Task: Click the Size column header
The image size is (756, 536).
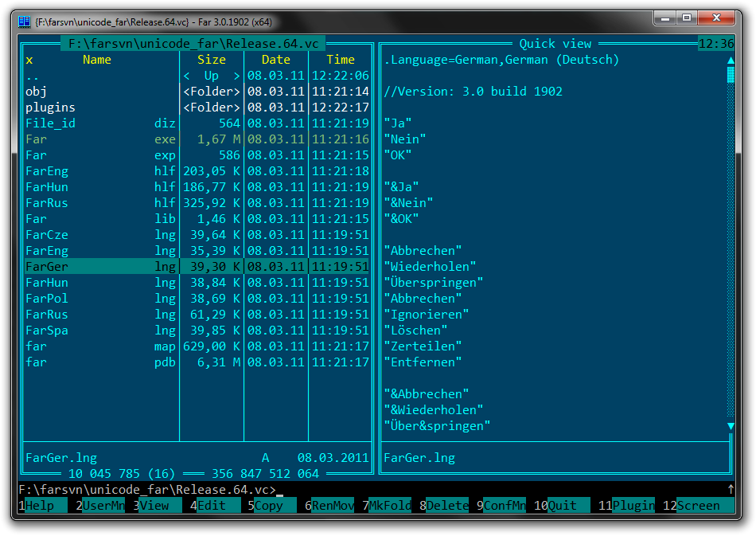Action: click(x=211, y=60)
